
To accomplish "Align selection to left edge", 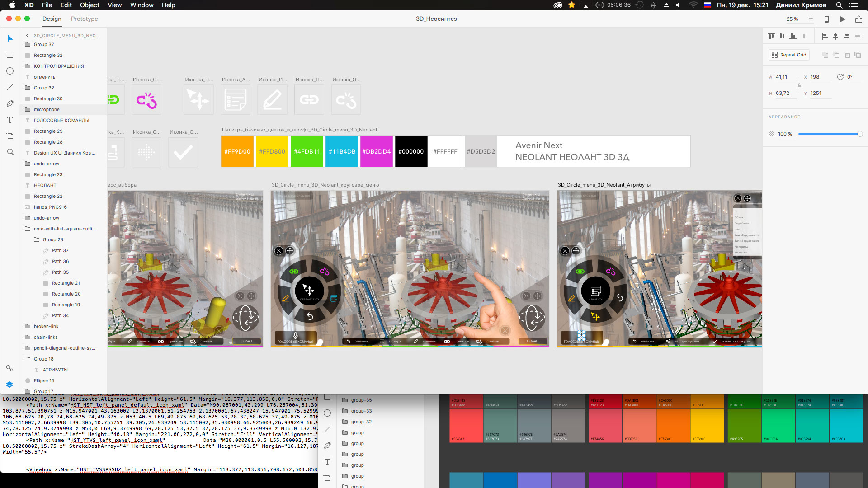I will click(x=825, y=36).
